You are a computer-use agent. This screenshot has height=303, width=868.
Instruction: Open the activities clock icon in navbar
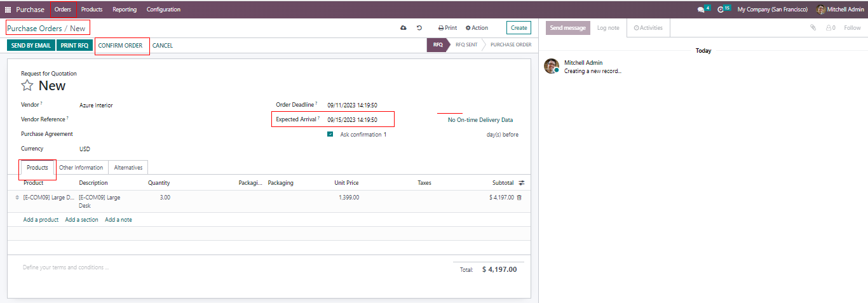tap(721, 10)
